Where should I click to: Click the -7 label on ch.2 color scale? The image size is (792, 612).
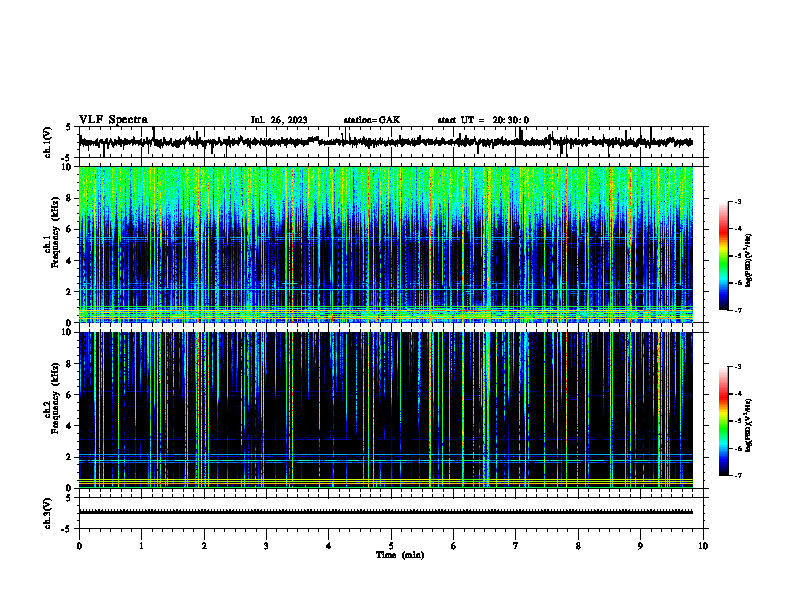tap(737, 476)
